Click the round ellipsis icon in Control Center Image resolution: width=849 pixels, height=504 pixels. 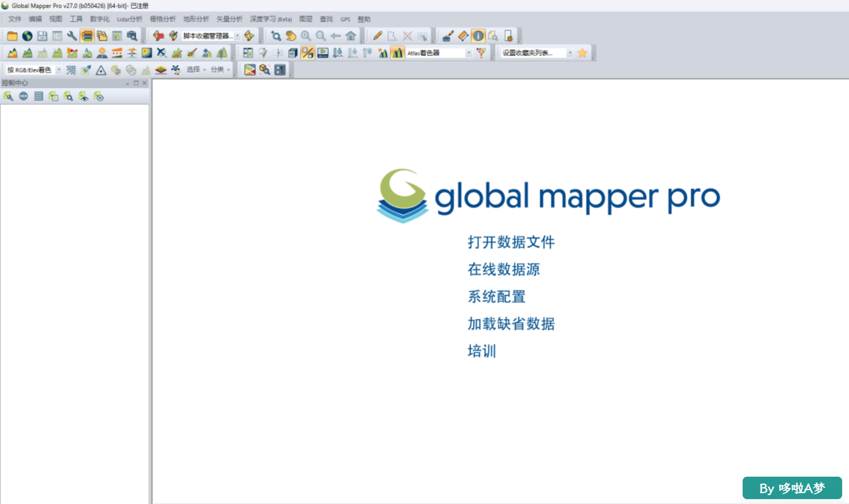tap(23, 97)
